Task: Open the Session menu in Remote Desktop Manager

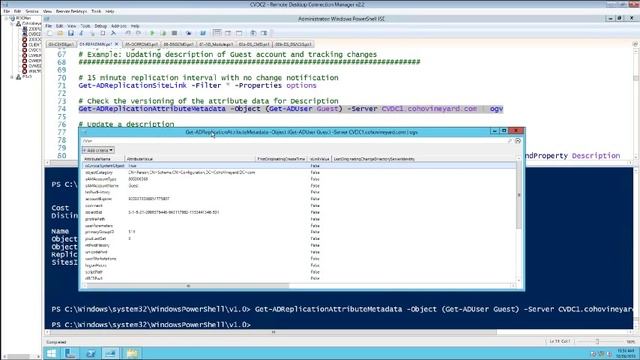Action: 32,11
